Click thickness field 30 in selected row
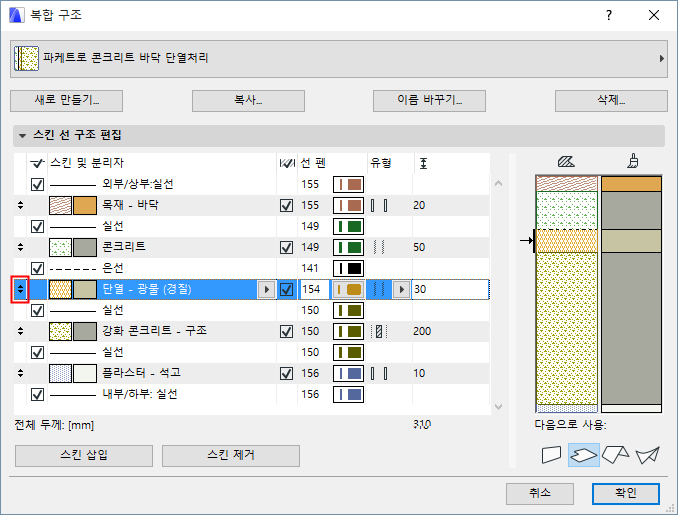Viewport: 678px width, 515px height. click(450, 289)
